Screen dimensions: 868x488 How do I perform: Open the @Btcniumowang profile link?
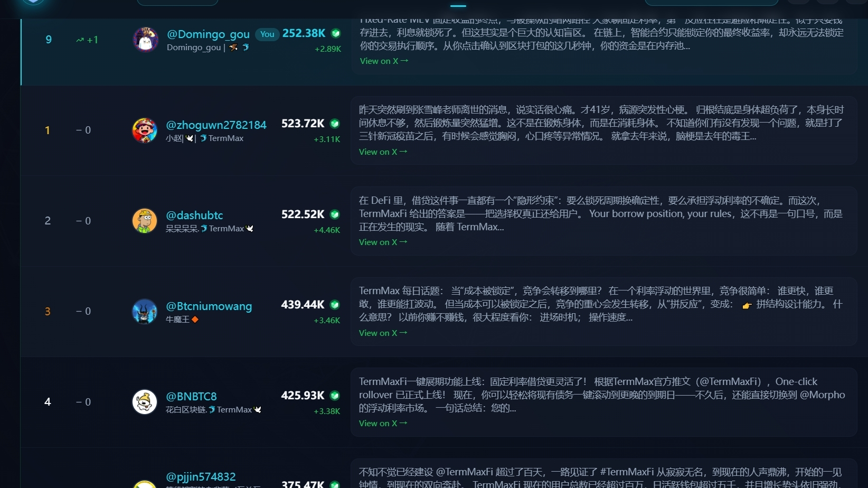point(209,306)
